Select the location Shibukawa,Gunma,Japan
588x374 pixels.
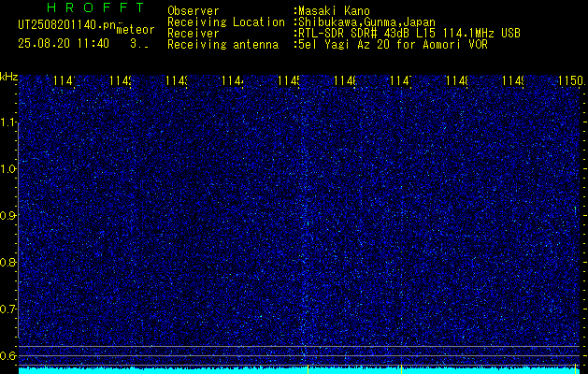(365, 22)
